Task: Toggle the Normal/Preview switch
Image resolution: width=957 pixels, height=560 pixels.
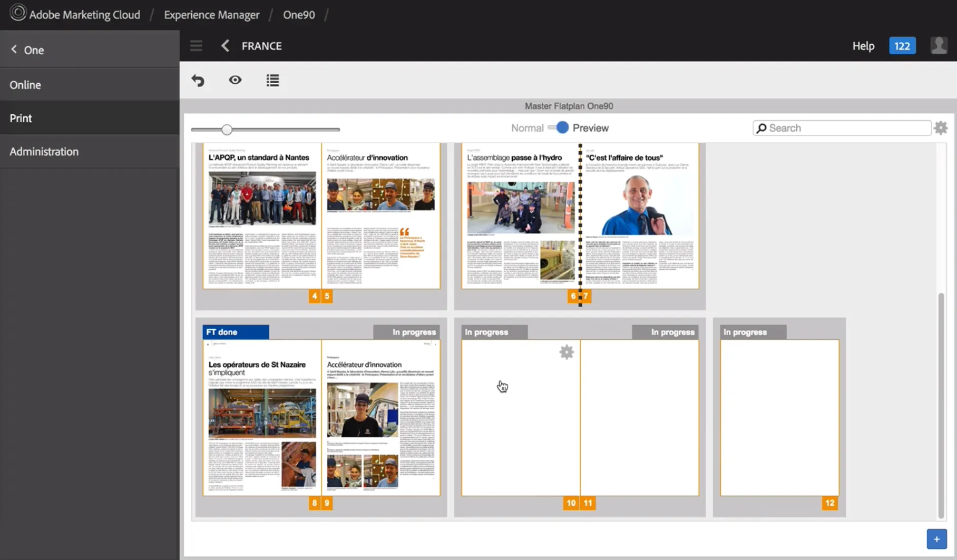Action: tap(558, 128)
